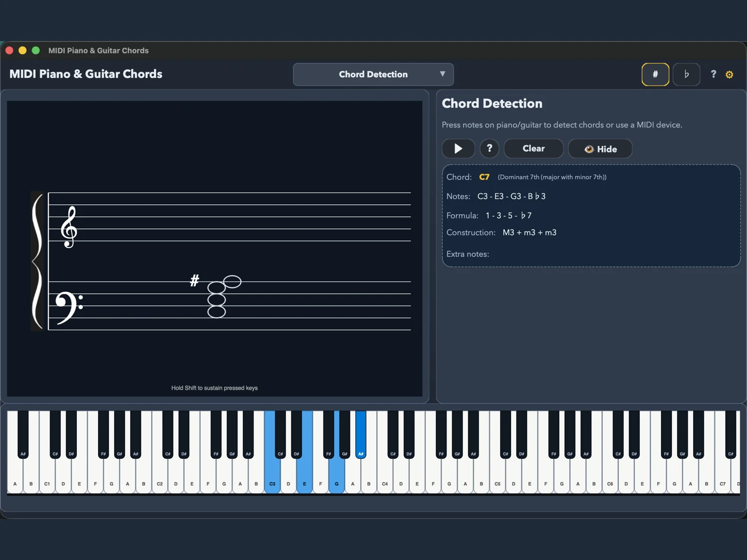
Task: Open the round question mark chord info
Action: 489,149
